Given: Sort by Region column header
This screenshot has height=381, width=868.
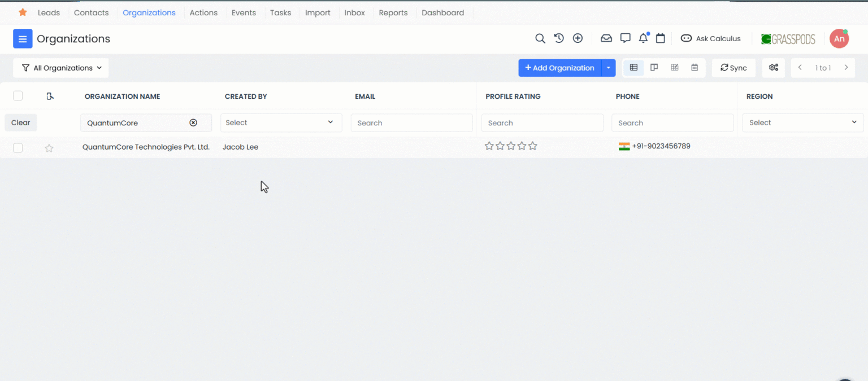Looking at the screenshot, I should [x=759, y=97].
